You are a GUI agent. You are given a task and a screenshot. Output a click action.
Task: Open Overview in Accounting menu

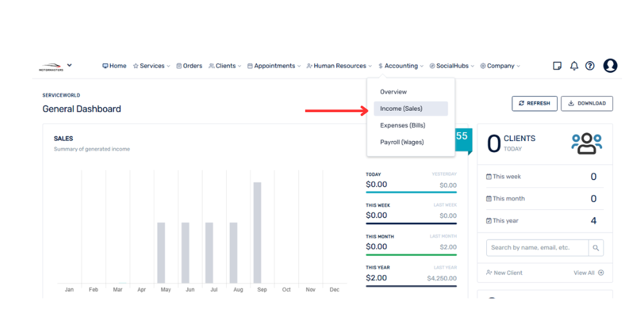click(393, 92)
